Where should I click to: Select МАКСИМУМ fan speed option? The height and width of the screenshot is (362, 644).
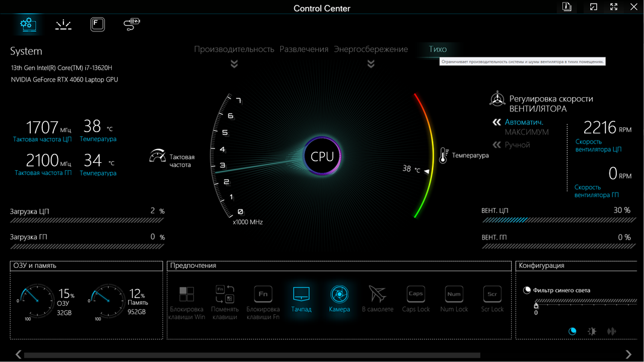pyautogui.click(x=527, y=132)
